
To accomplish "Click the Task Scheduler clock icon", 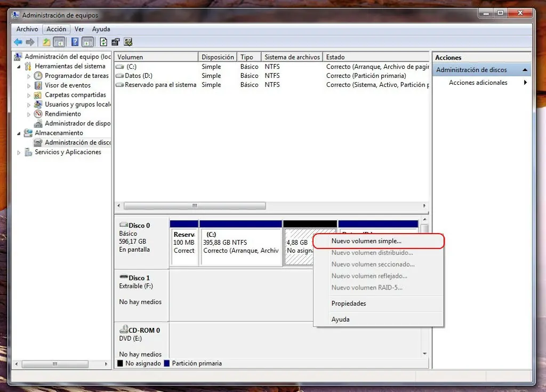I will point(38,76).
